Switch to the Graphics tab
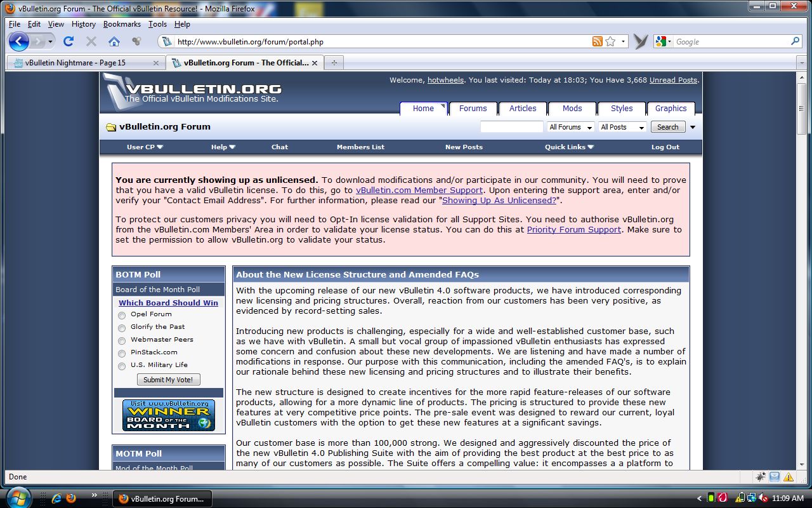The image size is (812, 508). pyautogui.click(x=671, y=109)
